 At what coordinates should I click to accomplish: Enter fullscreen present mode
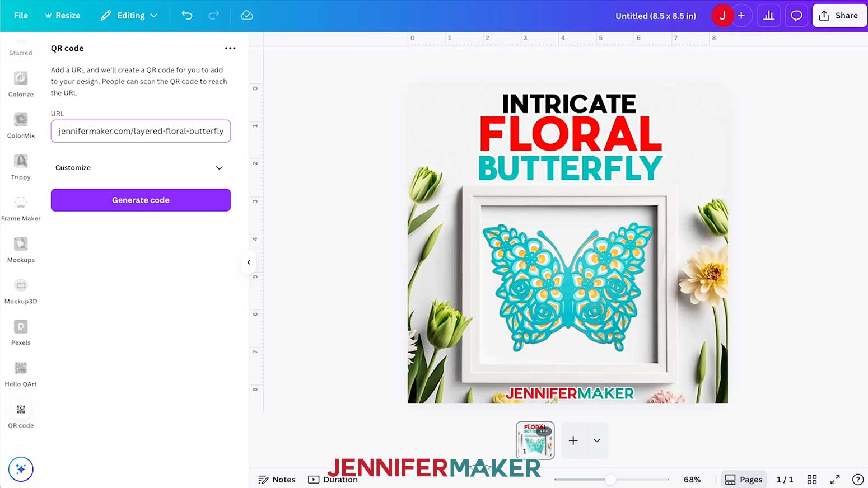(x=835, y=480)
